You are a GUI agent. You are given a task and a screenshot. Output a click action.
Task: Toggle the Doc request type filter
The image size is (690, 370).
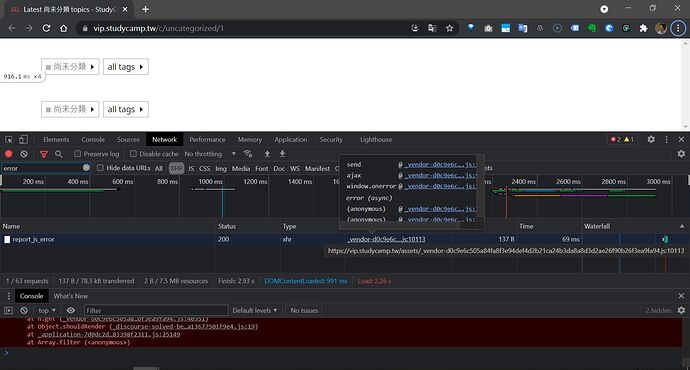pyautogui.click(x=279, y=168)
